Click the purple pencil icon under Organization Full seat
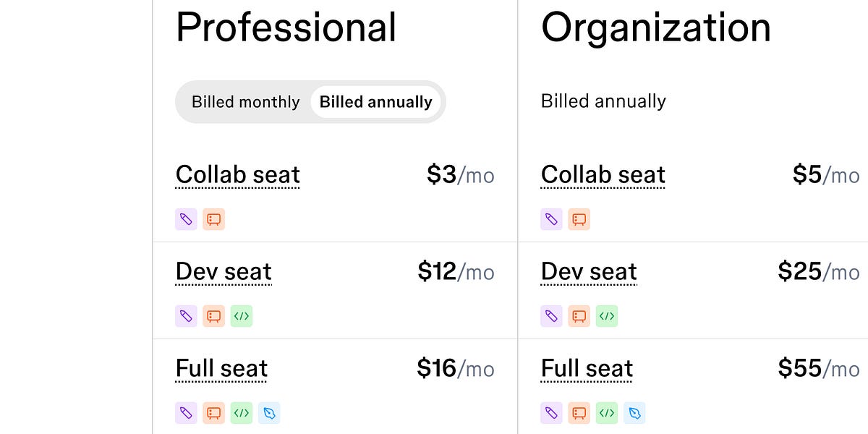Image resolution: width=868 pixels, height=434 pixels. (x=551, y=413)
